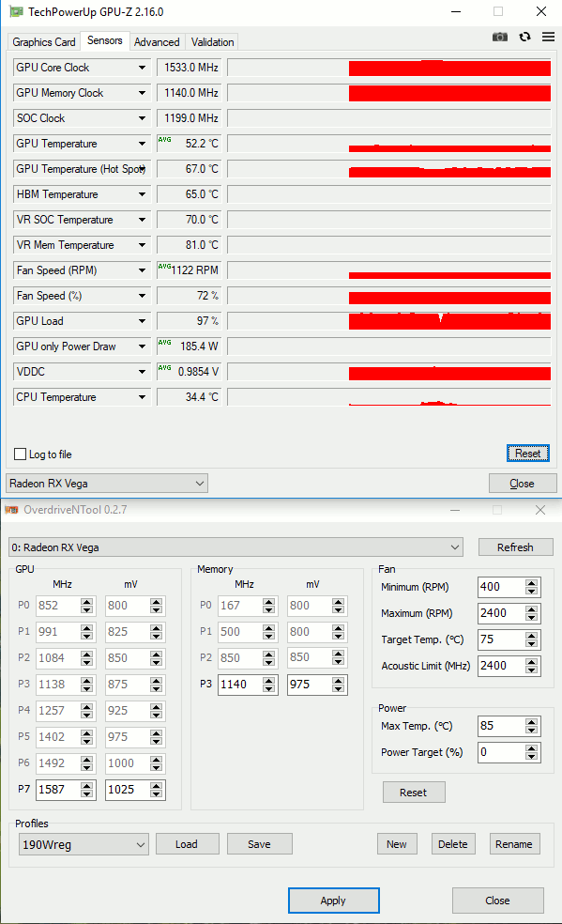Create a New profile
Viewport: 562px width, 924px height.
pyautogui.click(x=397, y=844)
